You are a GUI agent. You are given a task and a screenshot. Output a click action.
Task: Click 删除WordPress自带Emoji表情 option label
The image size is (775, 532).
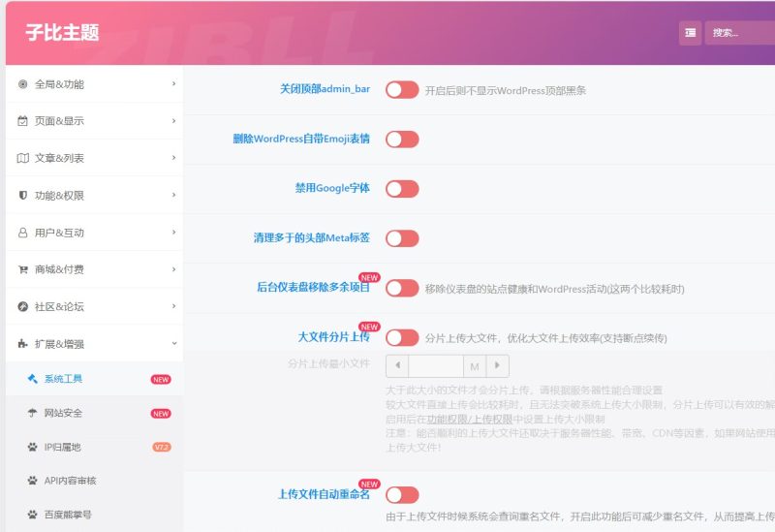point(301,139)
